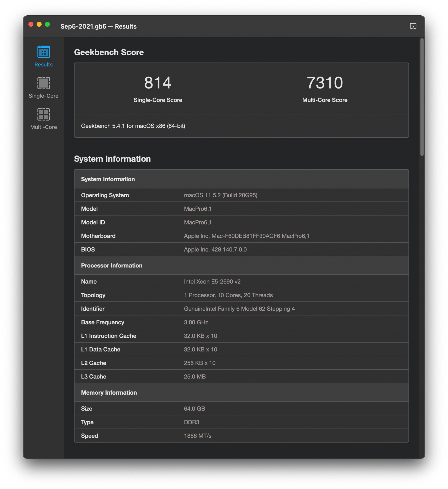
Task: Click the Multi-Core Score label
Action: [325, 100]
